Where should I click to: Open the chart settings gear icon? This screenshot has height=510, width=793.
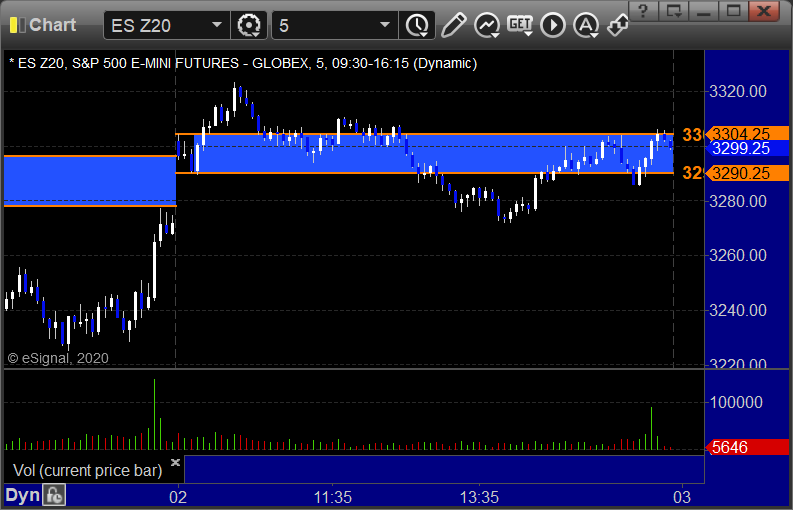click(249, 25)
